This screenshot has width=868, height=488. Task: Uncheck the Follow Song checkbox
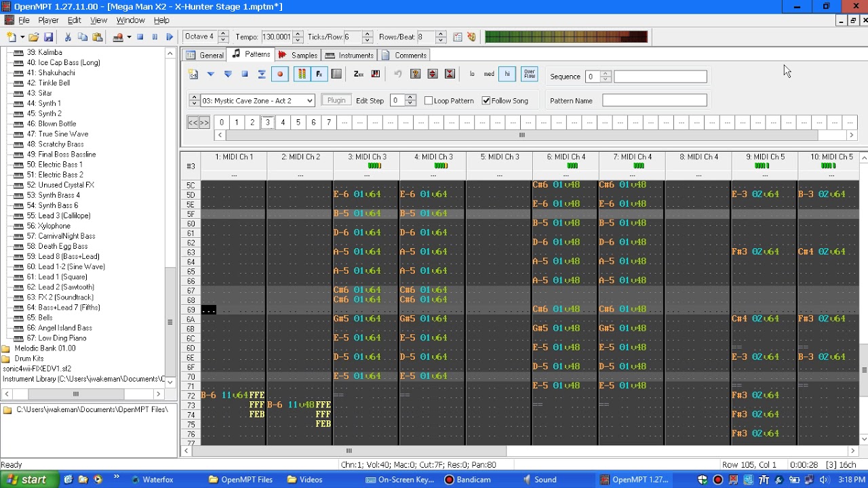click(486, 101)
